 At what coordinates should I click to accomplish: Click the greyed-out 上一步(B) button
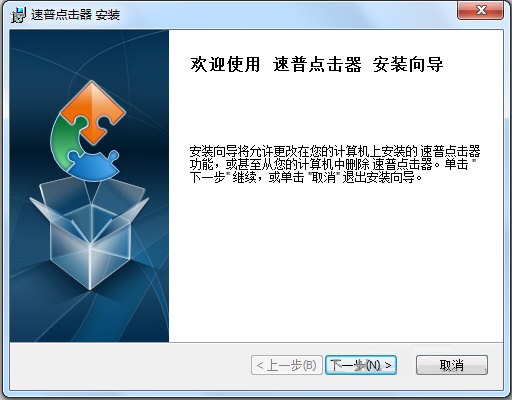[x=287, y=365]
